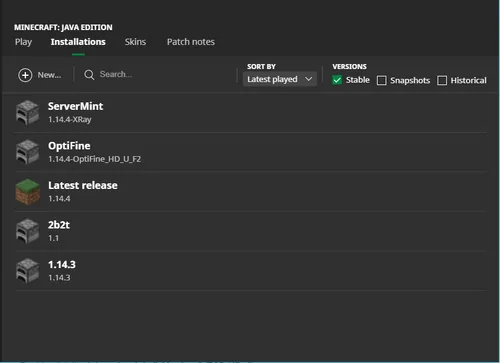Enable the Historical versions checkbox
The width and height of the screenshot is (500, 363).
[442, 80]
